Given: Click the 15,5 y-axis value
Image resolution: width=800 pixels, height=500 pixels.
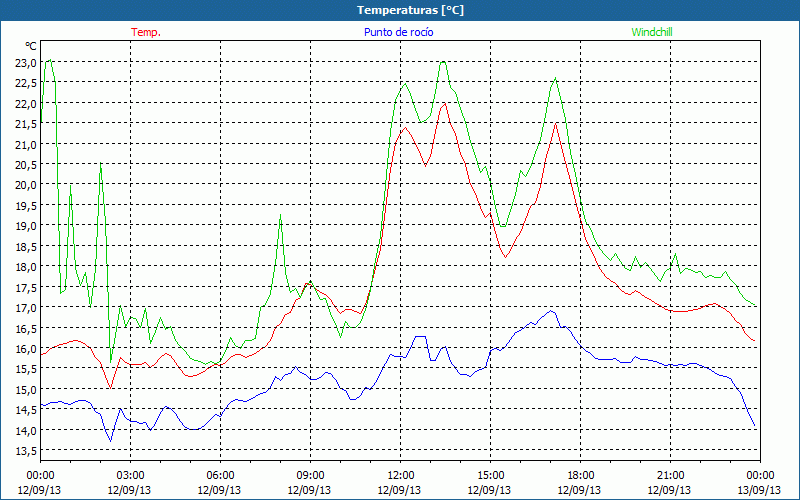Looking at the screenshot, I should pyautogui.click(x=28, y=369).
